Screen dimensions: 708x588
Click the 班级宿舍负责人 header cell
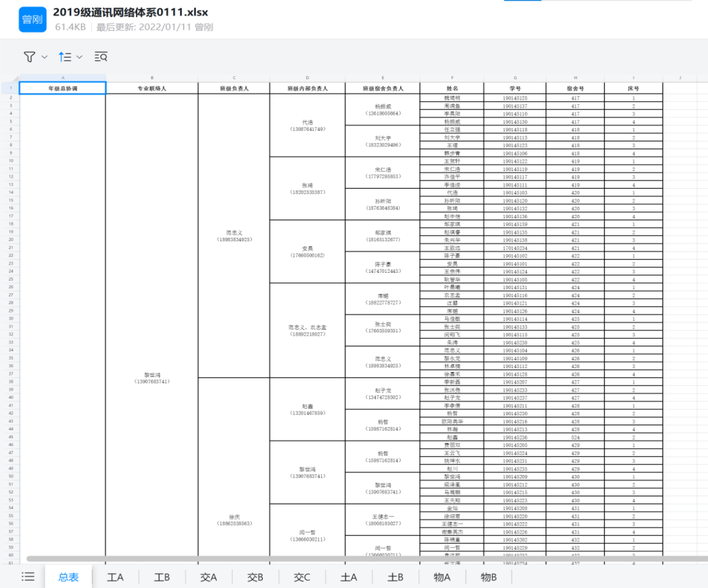tap(383, 89)
